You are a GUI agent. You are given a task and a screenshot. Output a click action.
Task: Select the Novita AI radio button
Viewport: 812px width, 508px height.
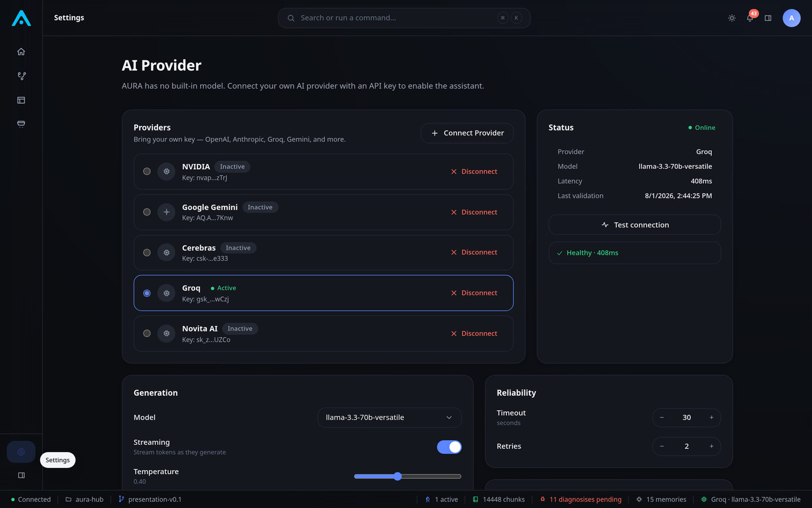click(x=147, y=334)
